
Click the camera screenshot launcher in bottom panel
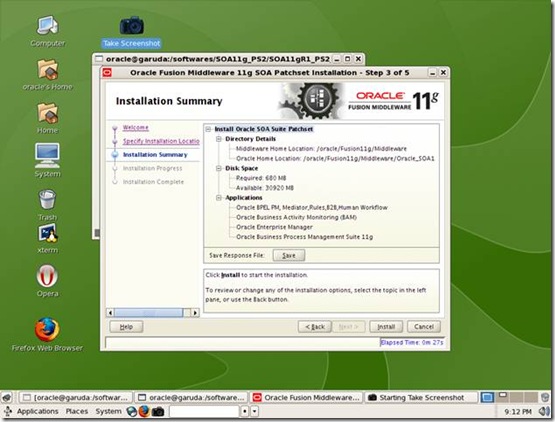tap(158, 411)
